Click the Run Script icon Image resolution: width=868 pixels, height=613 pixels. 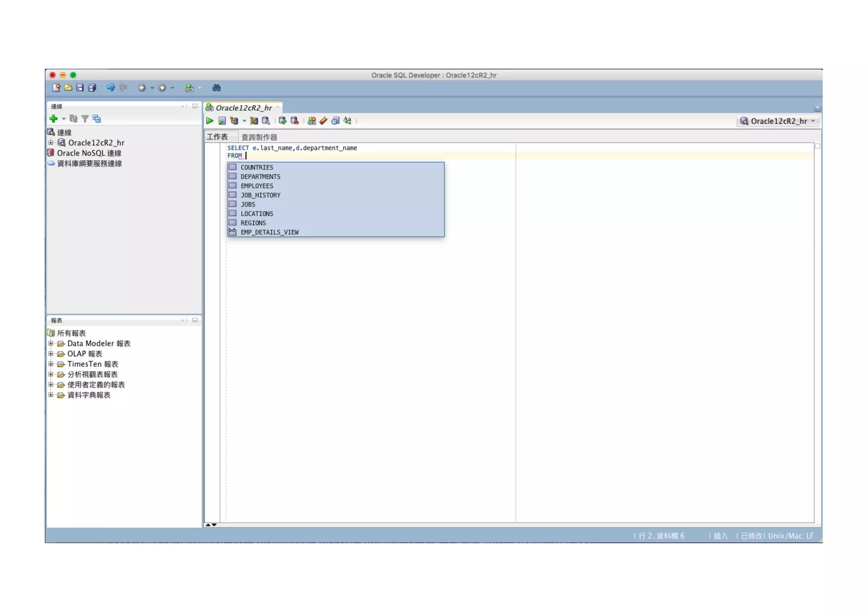(x=222, y=121)
